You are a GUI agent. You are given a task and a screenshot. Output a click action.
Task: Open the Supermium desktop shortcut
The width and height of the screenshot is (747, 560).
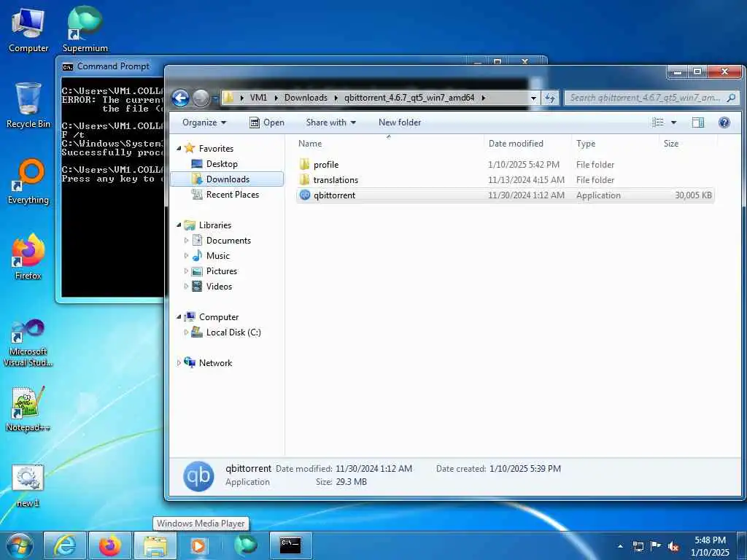pos(85,29)
